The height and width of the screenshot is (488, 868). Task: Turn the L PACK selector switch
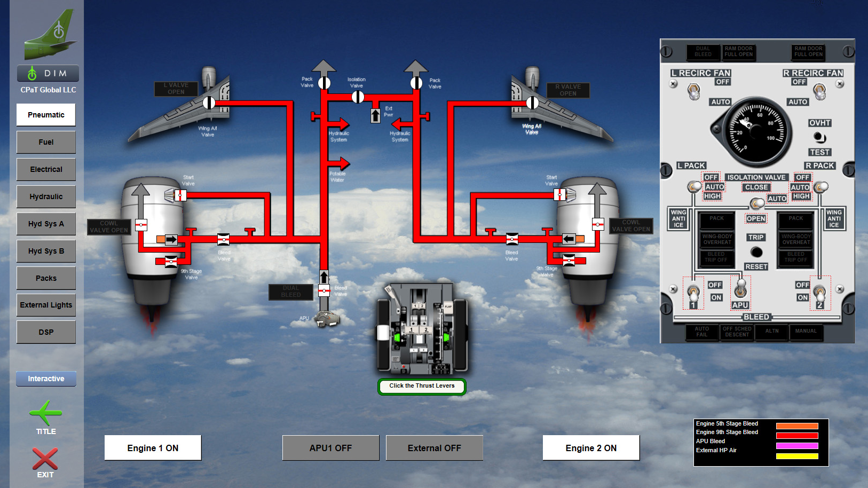click(x=693, y=186)
